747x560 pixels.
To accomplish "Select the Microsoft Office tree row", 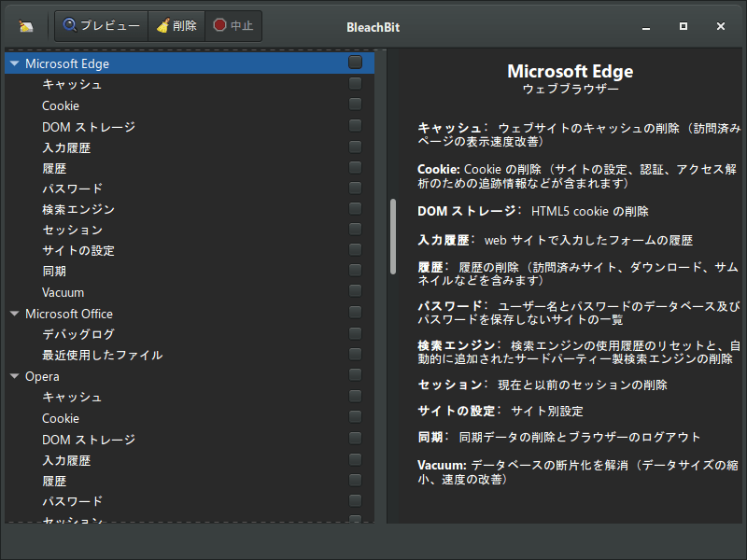I will [190, 314].
